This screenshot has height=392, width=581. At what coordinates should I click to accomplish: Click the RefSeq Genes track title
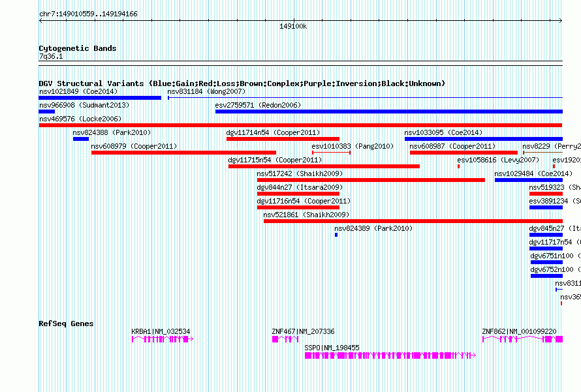point(66,324)
